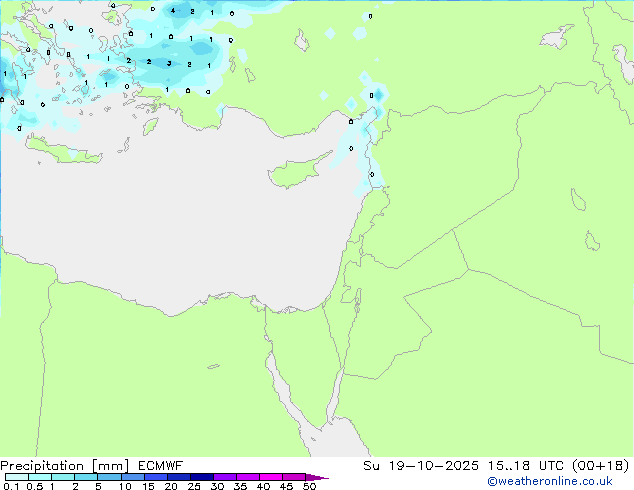
Task: Click the 30 mm purple legend swatch
Action: pos(225,477)
